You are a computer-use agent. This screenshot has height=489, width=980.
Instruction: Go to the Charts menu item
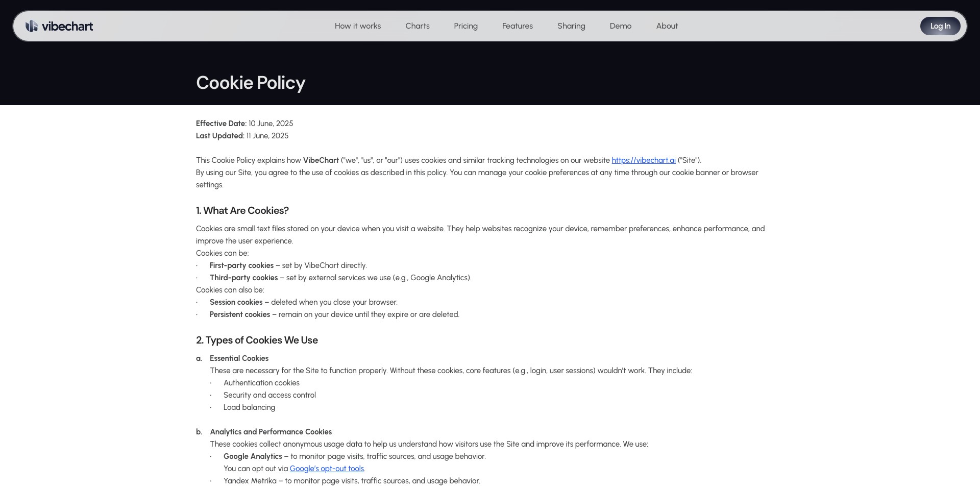point(418,26)
